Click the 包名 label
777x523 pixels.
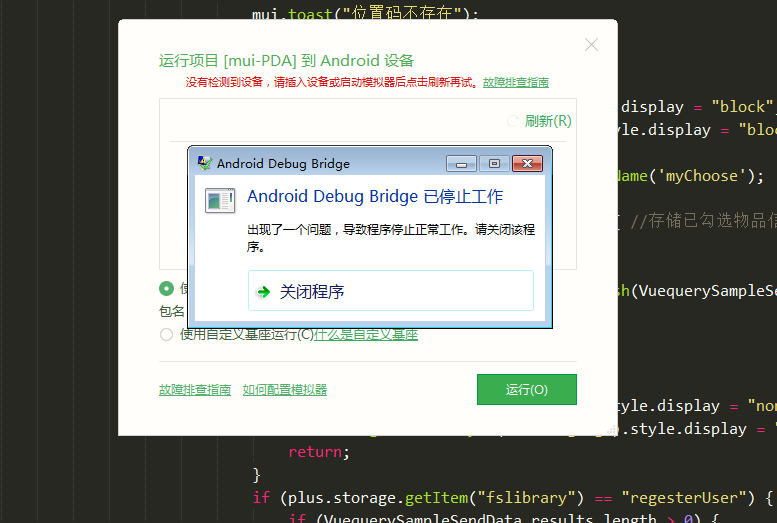[171, 311]
